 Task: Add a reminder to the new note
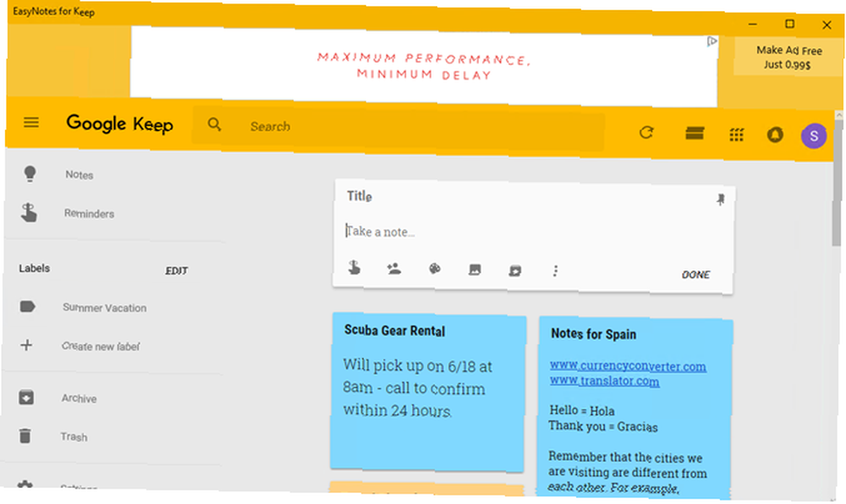(x=354, y=267)
